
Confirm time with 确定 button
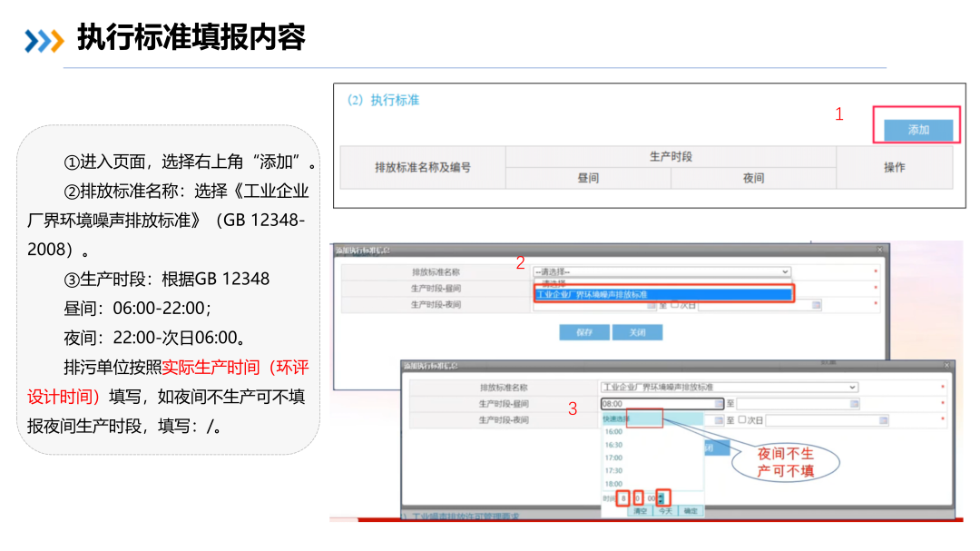point(690,511)
